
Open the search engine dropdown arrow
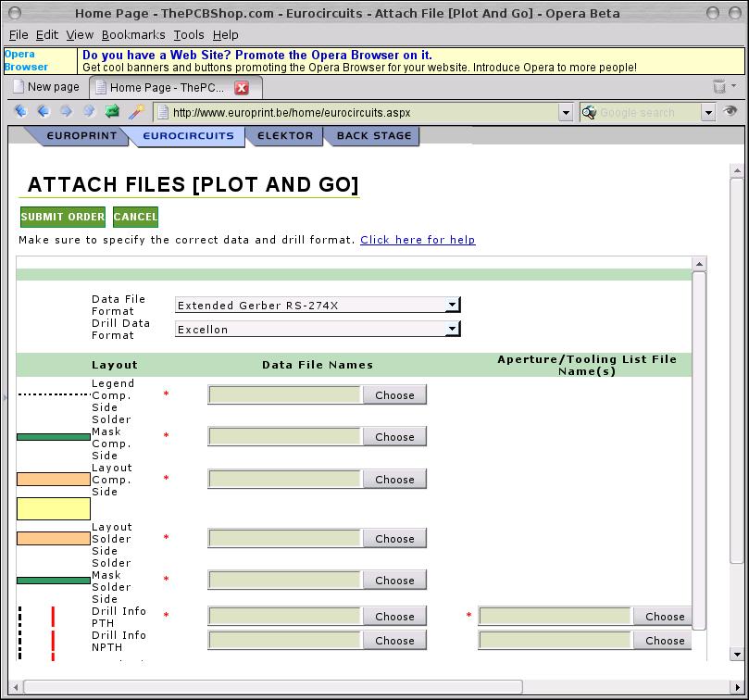click(x=708, y=113)
